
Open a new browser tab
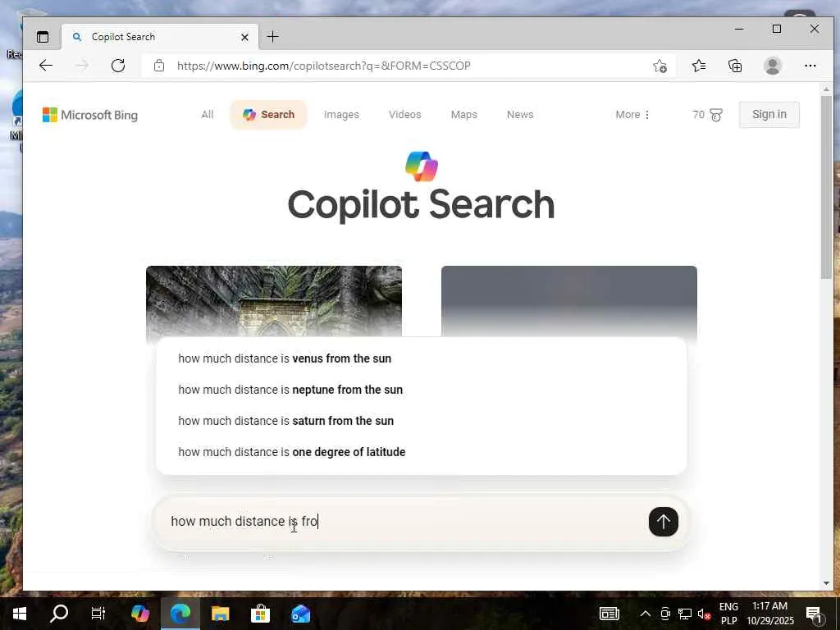pos(272,36)
